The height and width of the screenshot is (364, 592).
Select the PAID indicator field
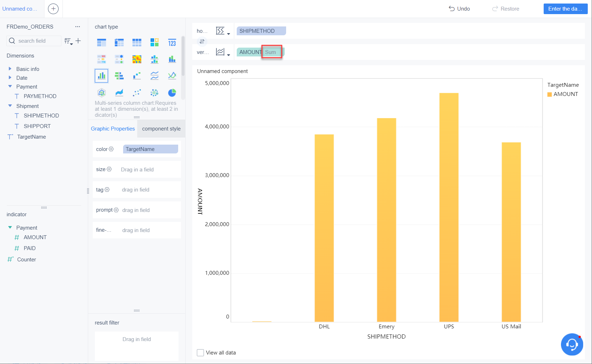30,248
